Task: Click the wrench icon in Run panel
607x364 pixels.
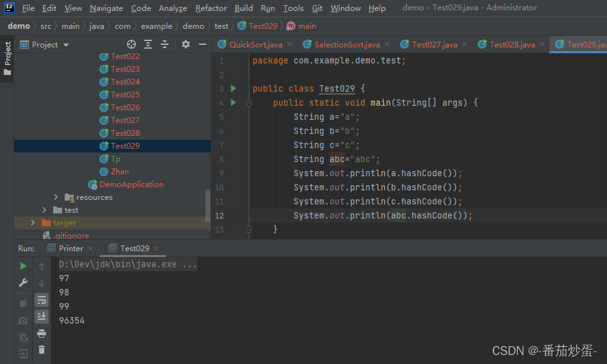Action: 23,283
